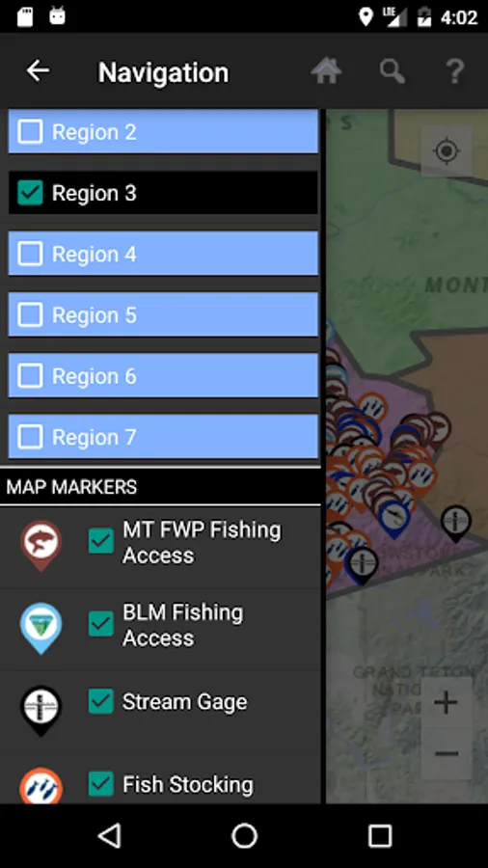This screenshot has height=868, width=488.
Task: Tap the MT FWP Fishing Access trout marker icon
Action: [41, 545]
